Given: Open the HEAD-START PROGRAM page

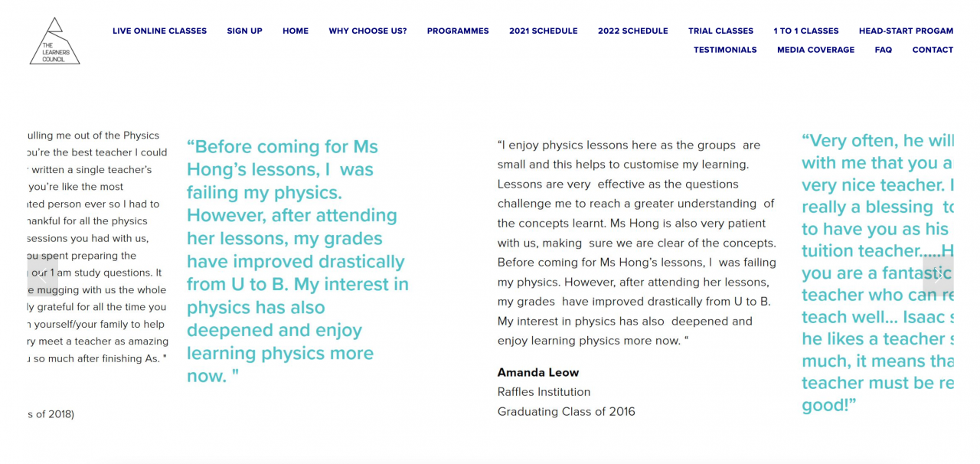Looking at the screenshot, I should click(x=906, y=31).
